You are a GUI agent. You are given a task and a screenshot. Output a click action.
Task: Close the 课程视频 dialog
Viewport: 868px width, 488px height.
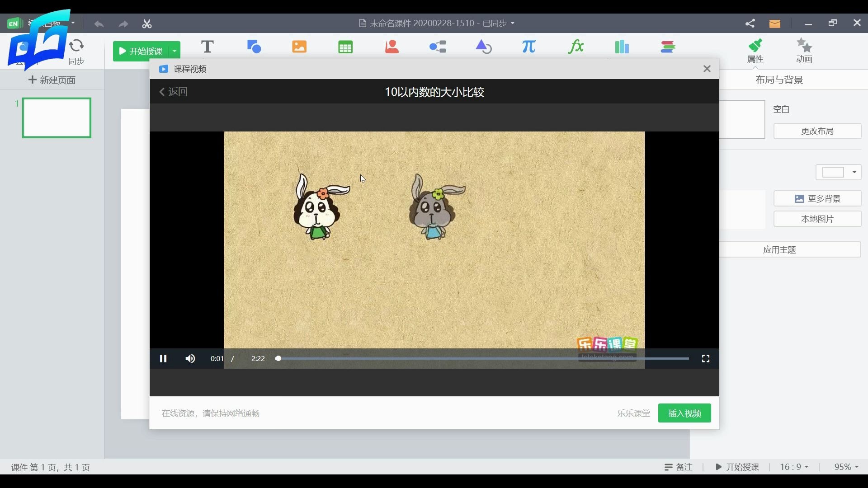click(707, 69)
